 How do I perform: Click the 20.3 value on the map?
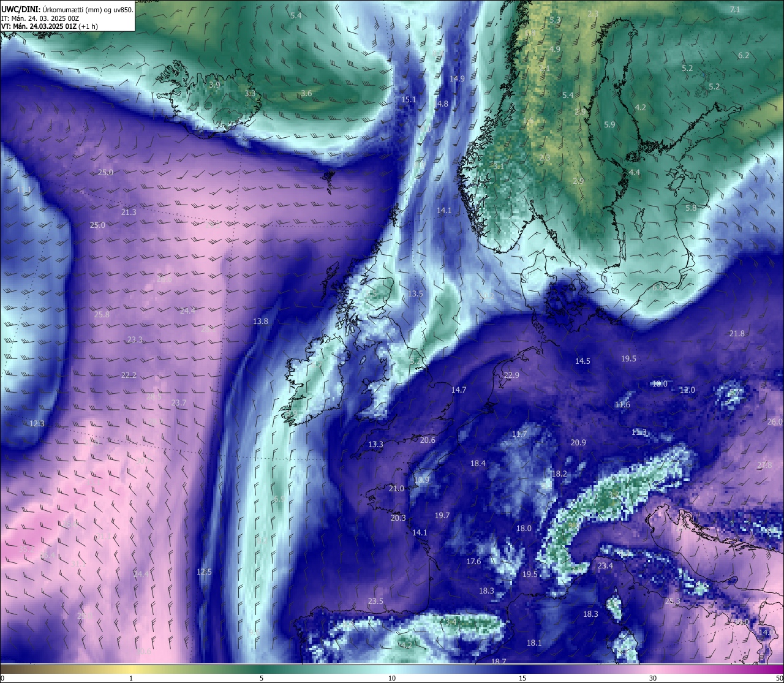398,518
